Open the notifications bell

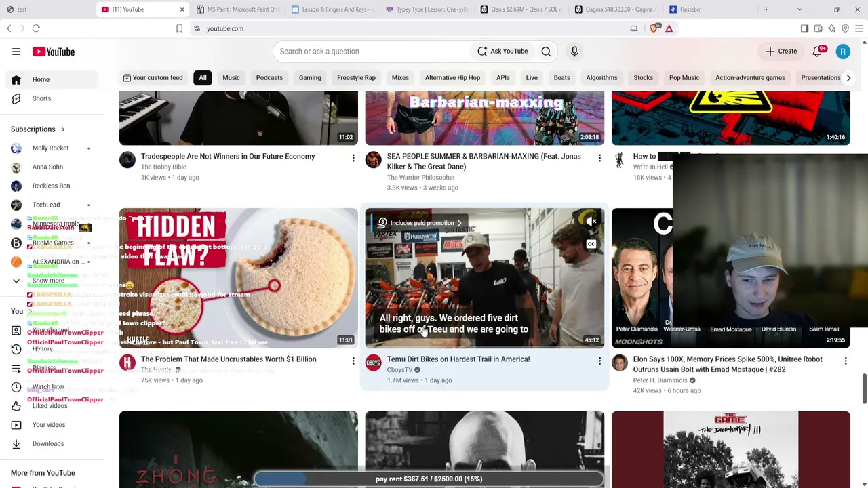coord(818,52)
